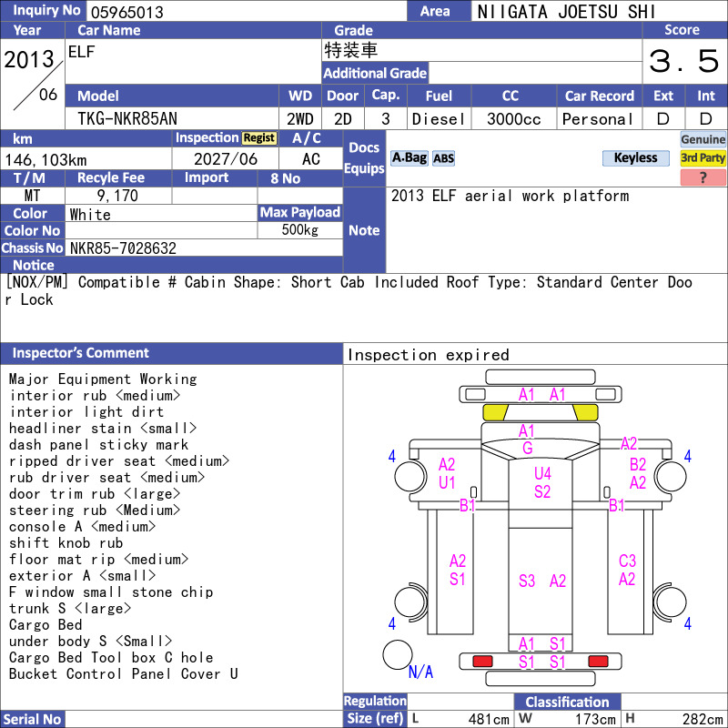Select the recycle fee 9,170

(117, 196)
